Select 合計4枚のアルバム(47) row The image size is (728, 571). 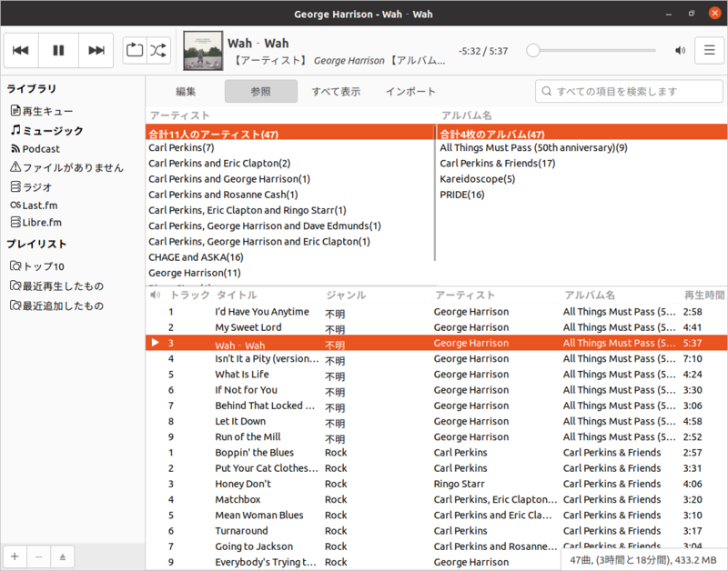tap(582, 134)
